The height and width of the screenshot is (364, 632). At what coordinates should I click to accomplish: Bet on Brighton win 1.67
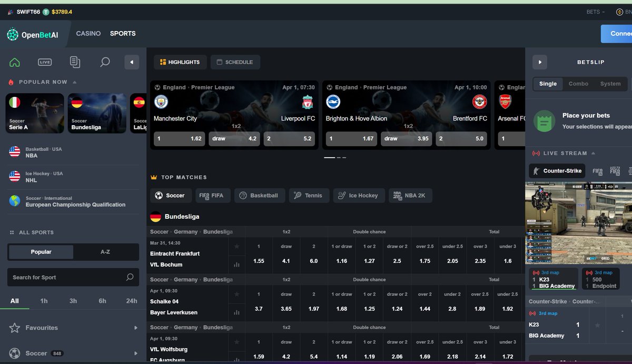tap(351, 139)
